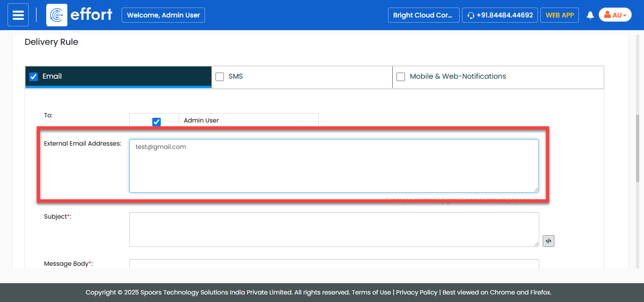Image resolution: width=644 pixels, height=302 pixels.
Task: Open the hamburger navigation menu
Action: click(x=18, y=15)
